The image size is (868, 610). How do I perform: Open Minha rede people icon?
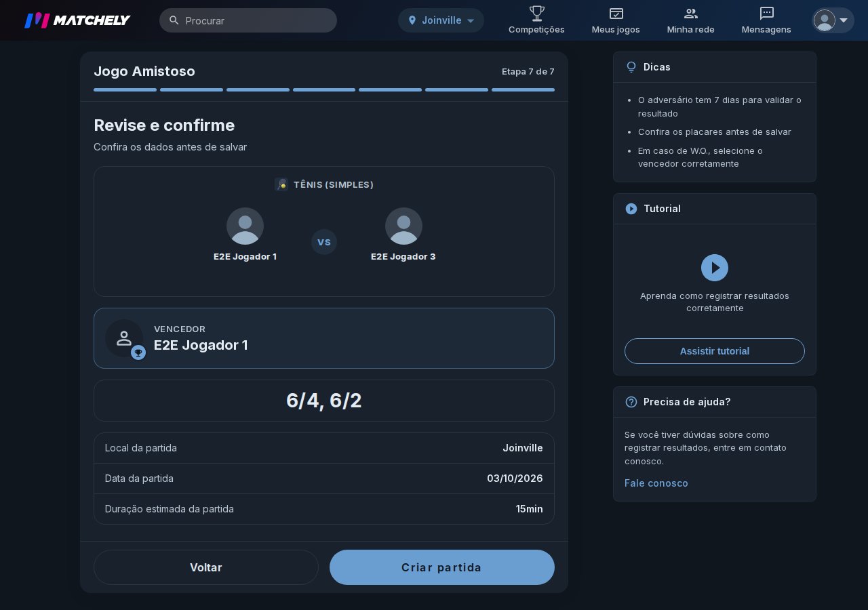691,13
